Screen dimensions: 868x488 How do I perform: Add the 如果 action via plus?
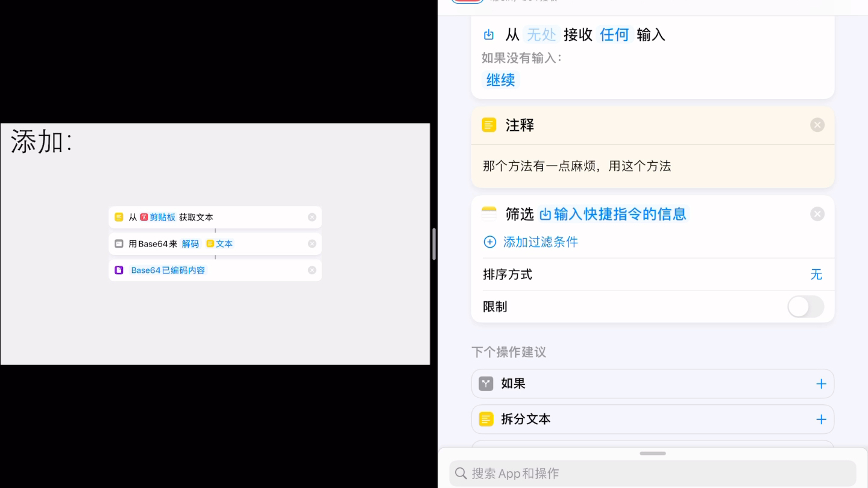tap(821, 384)
